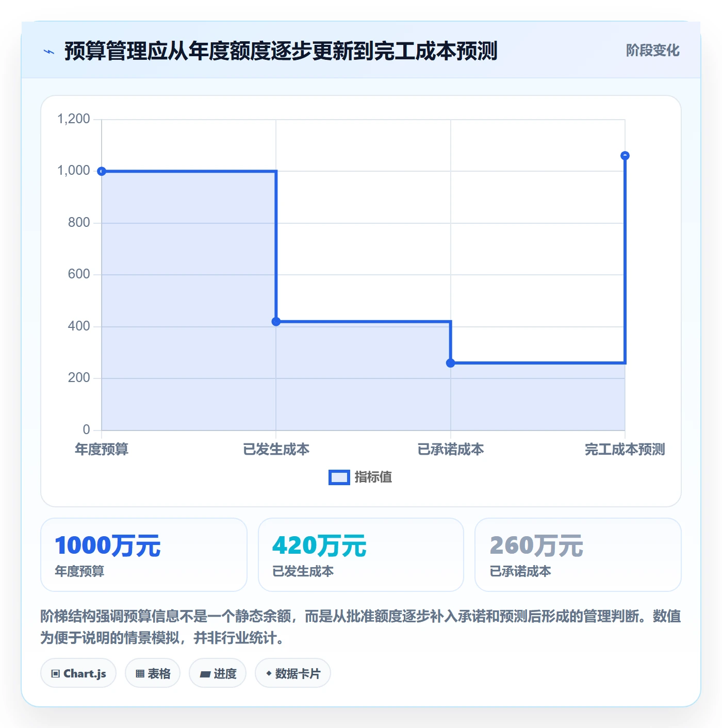Click the 进度 tag chip
Screen dimensions: 722x728
pos(218,673)
